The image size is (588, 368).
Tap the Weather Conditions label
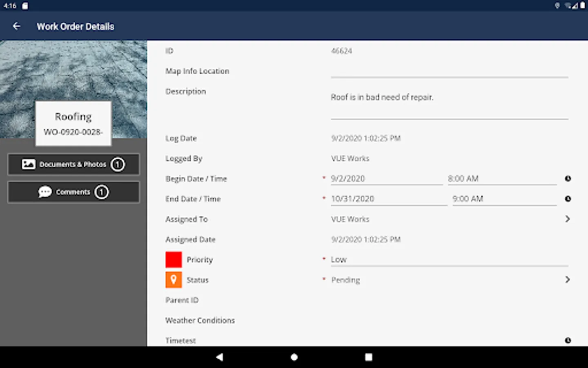[200, 321]
